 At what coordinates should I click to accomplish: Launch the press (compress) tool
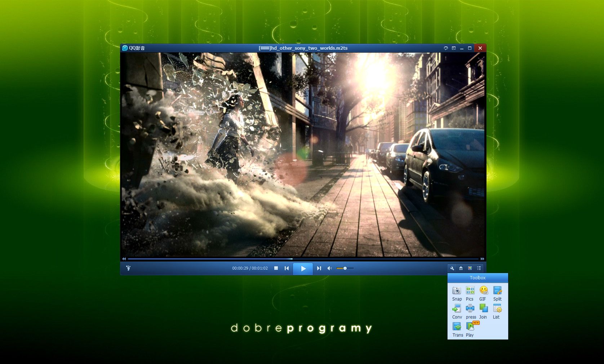[470, 312]
